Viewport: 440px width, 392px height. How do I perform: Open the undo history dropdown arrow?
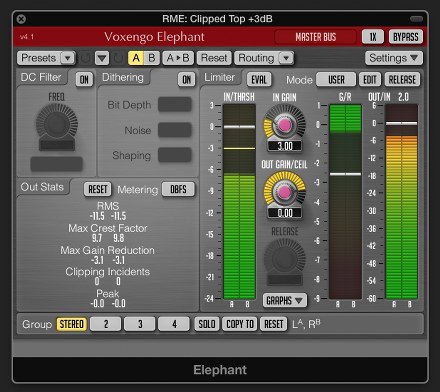[x=102, y=58]
